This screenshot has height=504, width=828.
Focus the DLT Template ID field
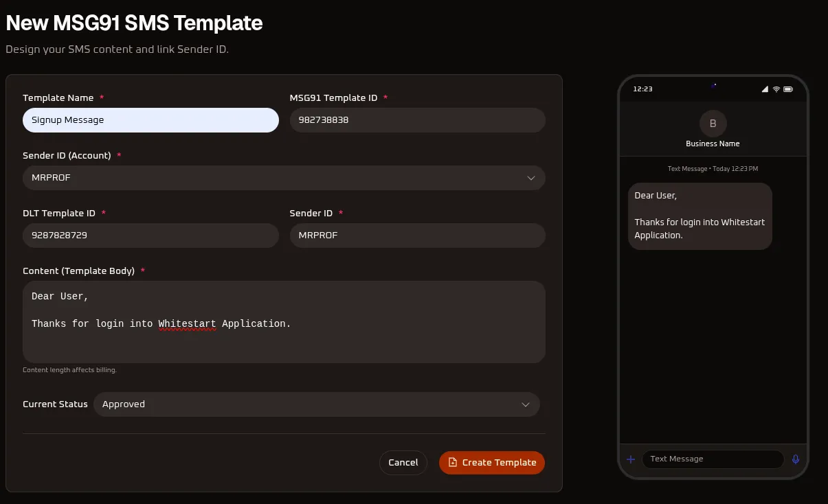point(150,236)
